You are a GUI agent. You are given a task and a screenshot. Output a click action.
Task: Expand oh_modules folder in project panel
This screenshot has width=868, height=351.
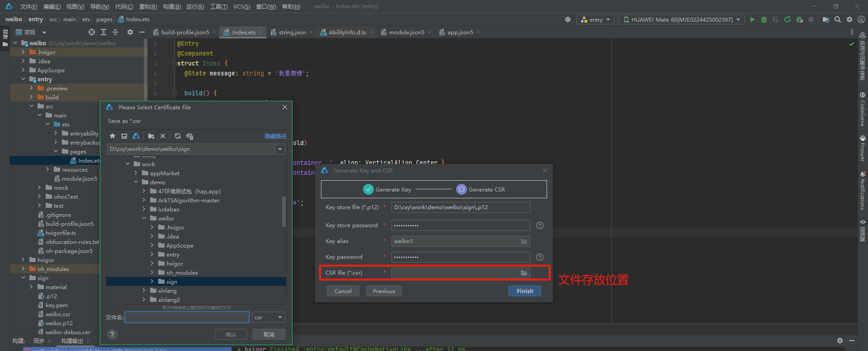[x=23, y=269]
